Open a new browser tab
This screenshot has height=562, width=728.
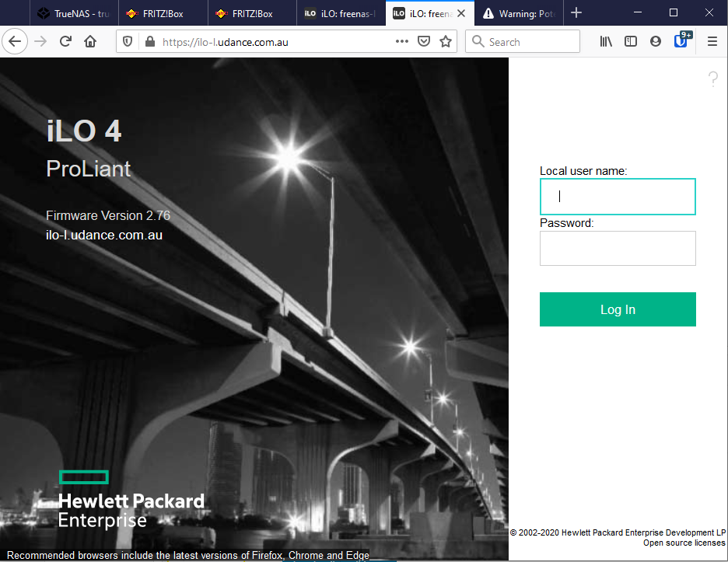[576, 13]
